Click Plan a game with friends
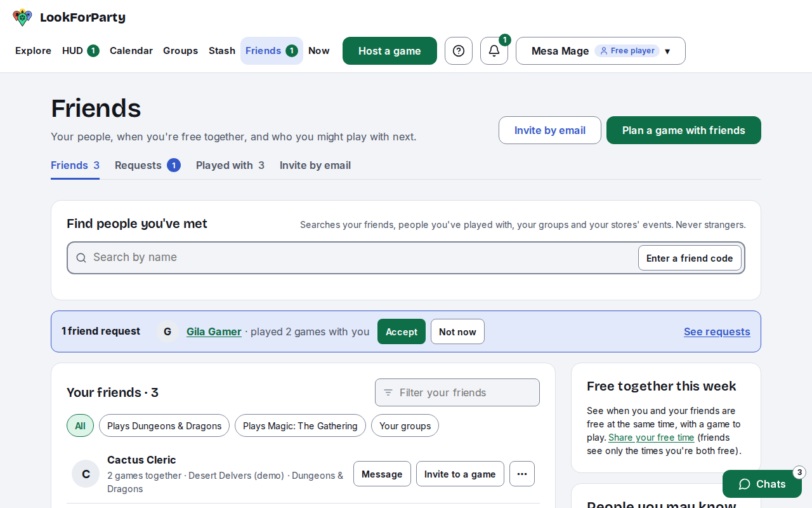The height and width of the screenshot is (508, 812). tap(684, 130)
